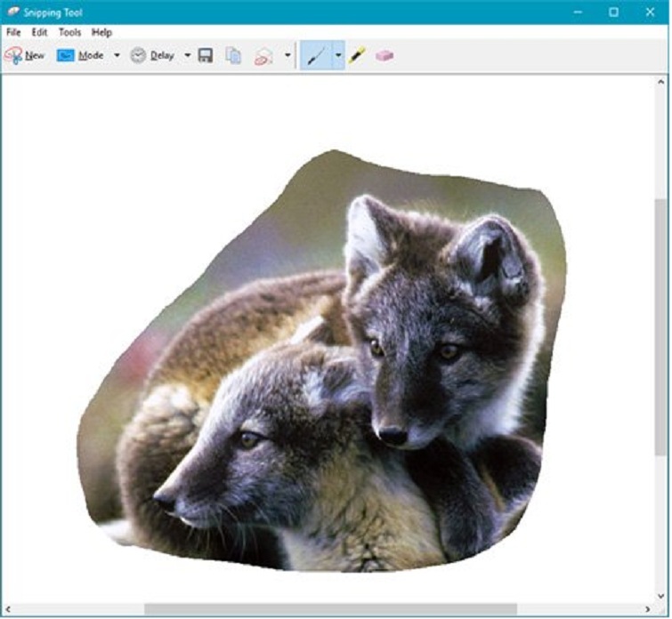This screenshot has height=619, width=672.
Task: Click the Delay clock button
Action: click(x=153, y=55)
